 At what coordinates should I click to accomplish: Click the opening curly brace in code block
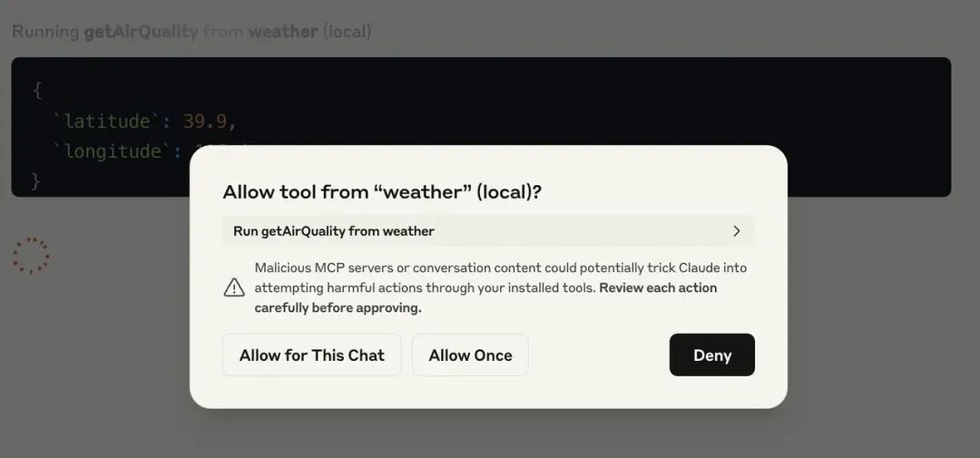coord(37,91)
